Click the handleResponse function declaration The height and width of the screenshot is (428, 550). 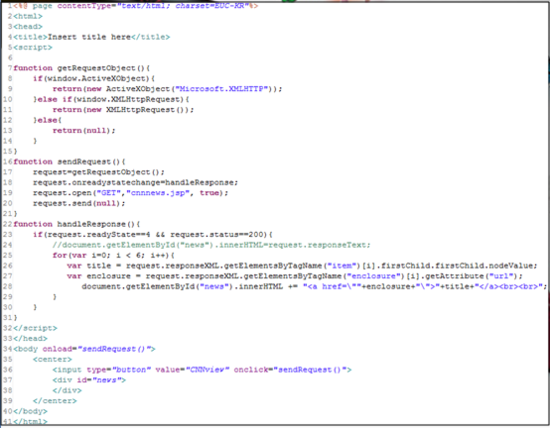[77, 224]
